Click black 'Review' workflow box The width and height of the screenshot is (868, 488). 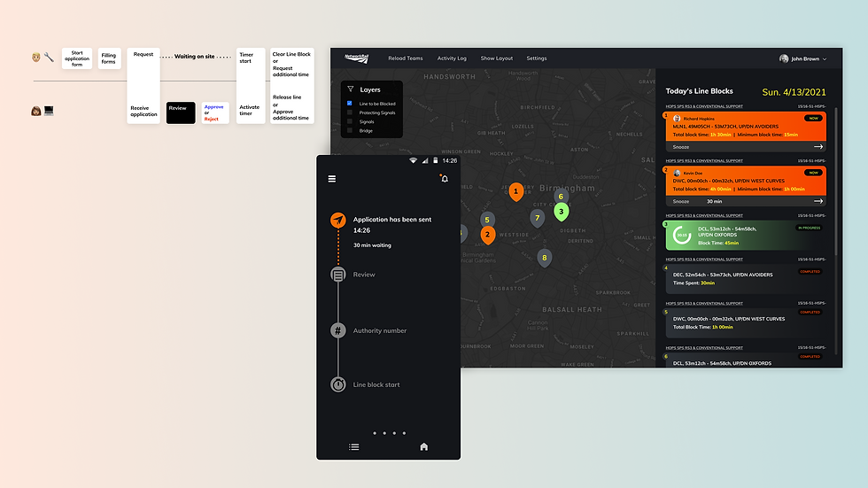click(181, 112)
